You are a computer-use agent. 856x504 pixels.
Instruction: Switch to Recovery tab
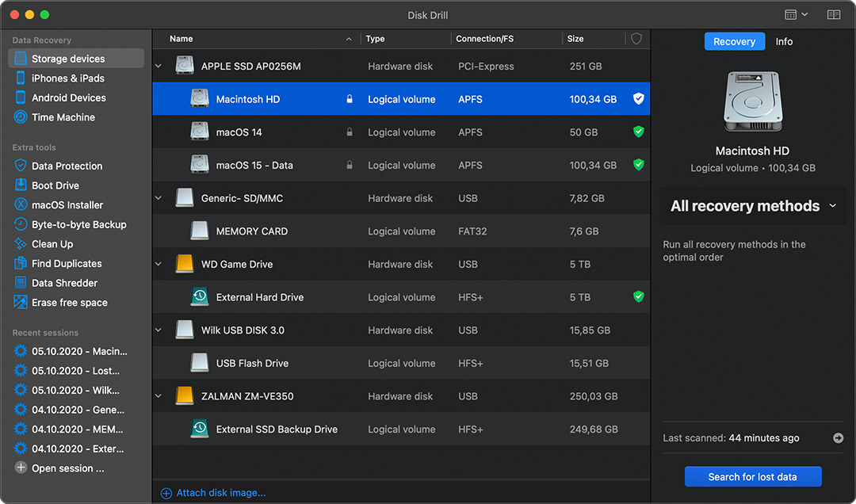tap(734, 41)
